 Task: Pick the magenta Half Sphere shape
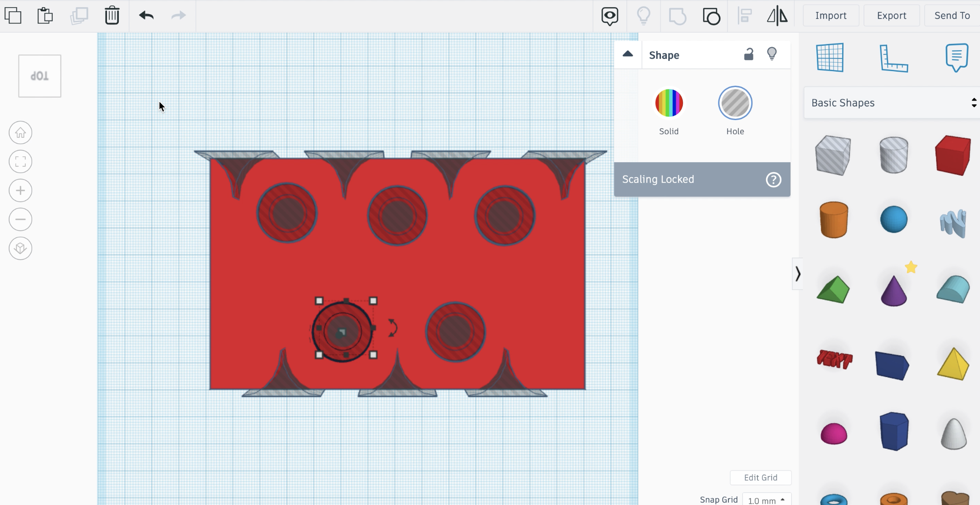click(834, 433)
